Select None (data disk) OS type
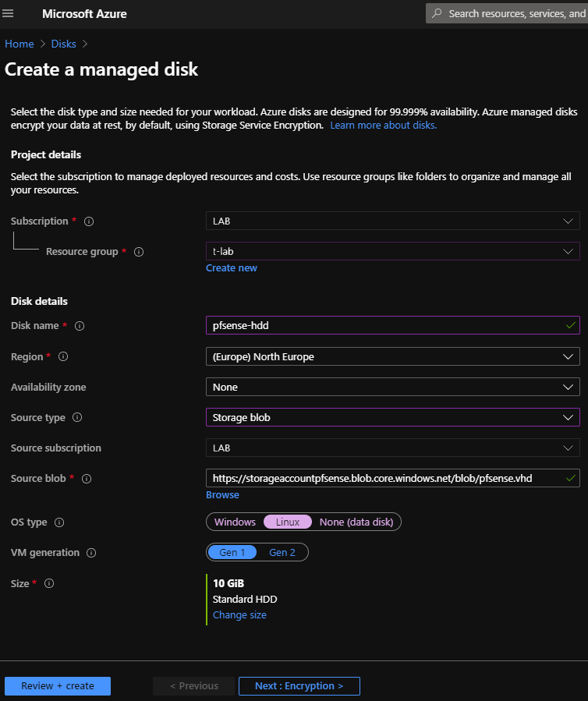This screenshot has width=588, height=701. [356, 522]
